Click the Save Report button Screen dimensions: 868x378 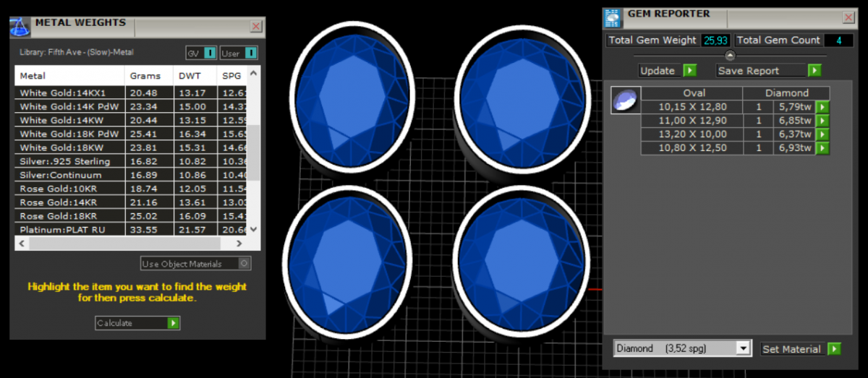(762, 71)
